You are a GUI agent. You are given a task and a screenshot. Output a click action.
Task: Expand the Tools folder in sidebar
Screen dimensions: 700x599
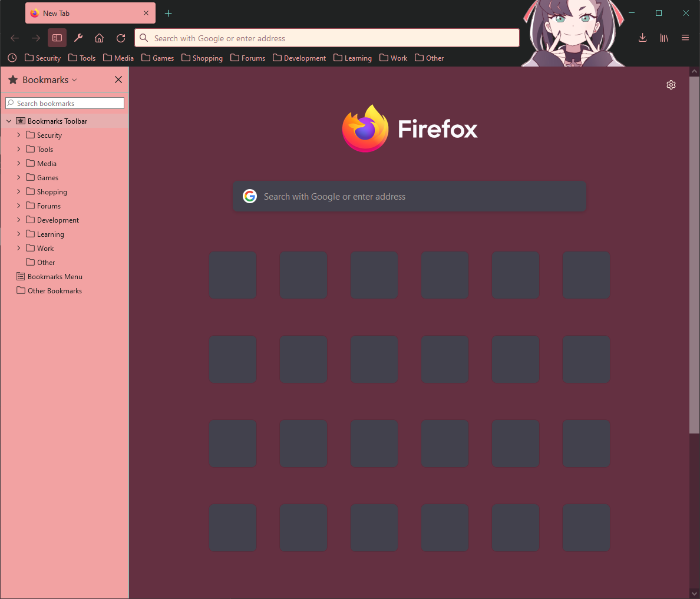click(18, 149)
